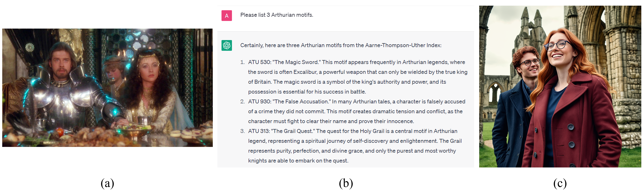This screenshot has width=644, height=195.
Task: Click the green ChatGPT logo icon
Action: (226, 45)
